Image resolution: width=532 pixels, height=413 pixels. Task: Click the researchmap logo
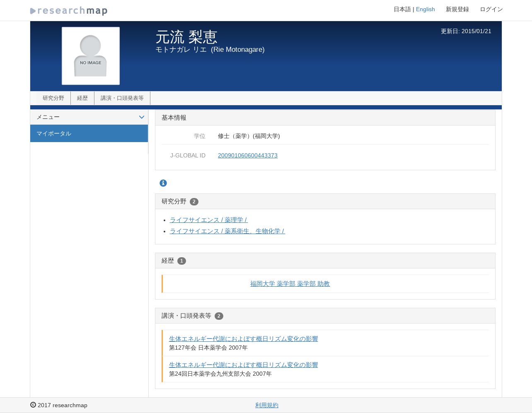click(x=69, y=11)
